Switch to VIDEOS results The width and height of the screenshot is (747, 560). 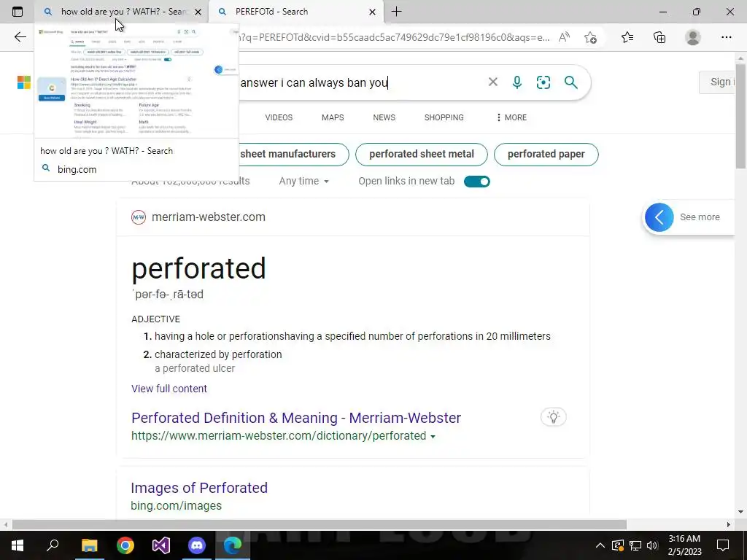[279, 117]
